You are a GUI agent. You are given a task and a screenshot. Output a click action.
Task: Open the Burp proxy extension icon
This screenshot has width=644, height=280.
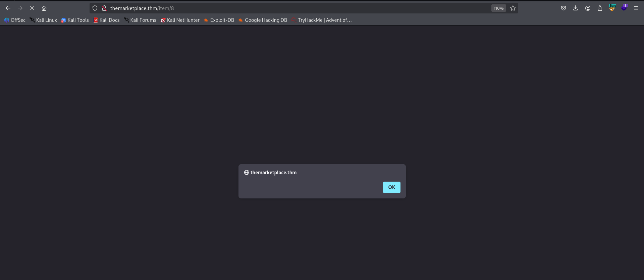click(612, 7)
